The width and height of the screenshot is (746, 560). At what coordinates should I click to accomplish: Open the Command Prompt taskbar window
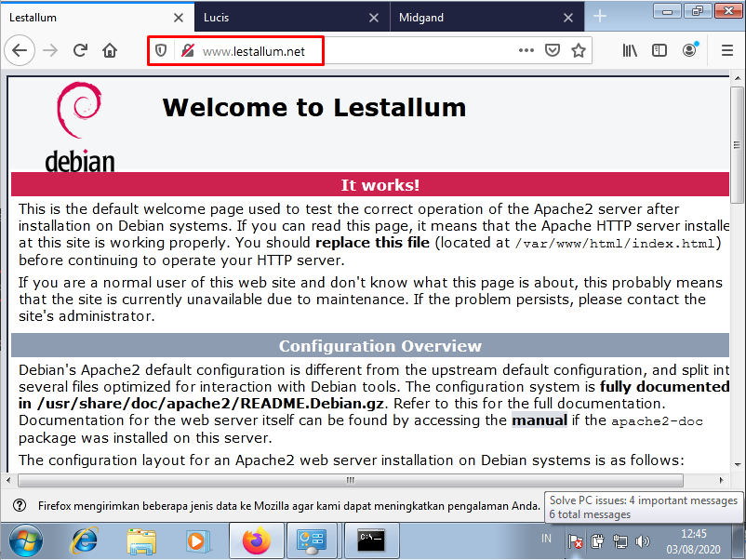coord(371,541)
